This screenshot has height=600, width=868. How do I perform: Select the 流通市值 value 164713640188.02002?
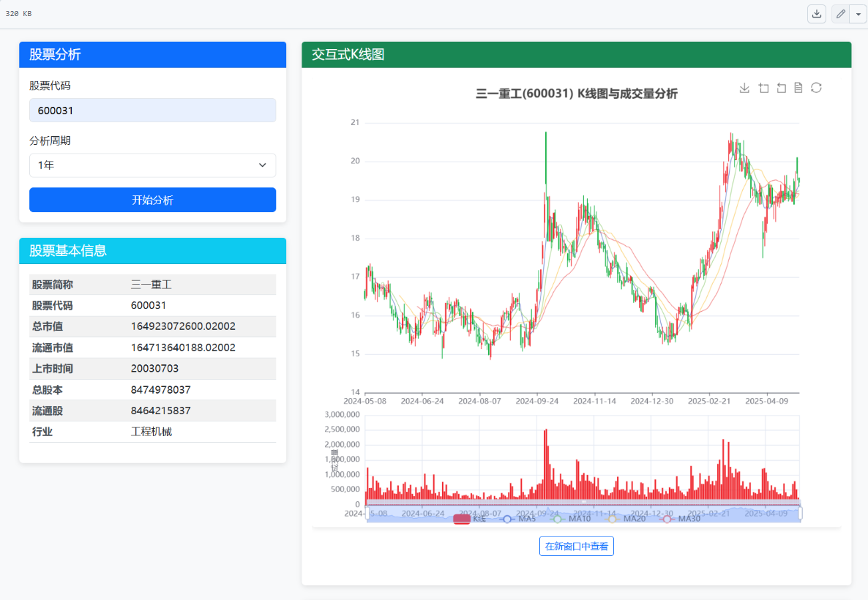pyautogui.click(x=183, y=348)
